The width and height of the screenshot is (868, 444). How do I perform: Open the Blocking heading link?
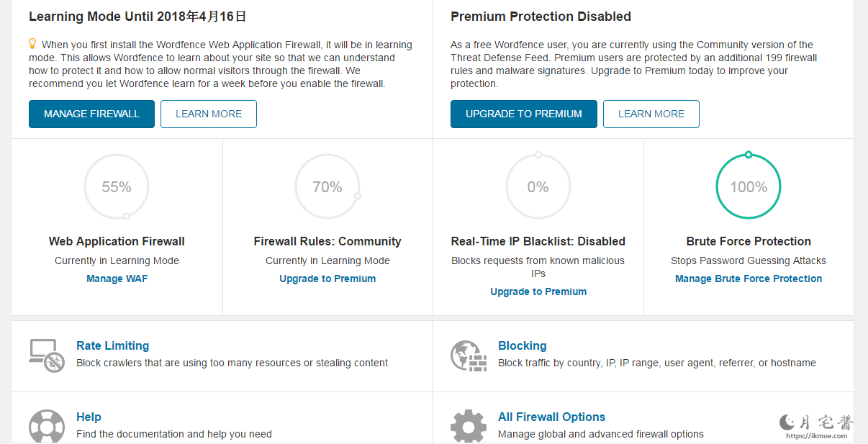[x=523, y=345]
